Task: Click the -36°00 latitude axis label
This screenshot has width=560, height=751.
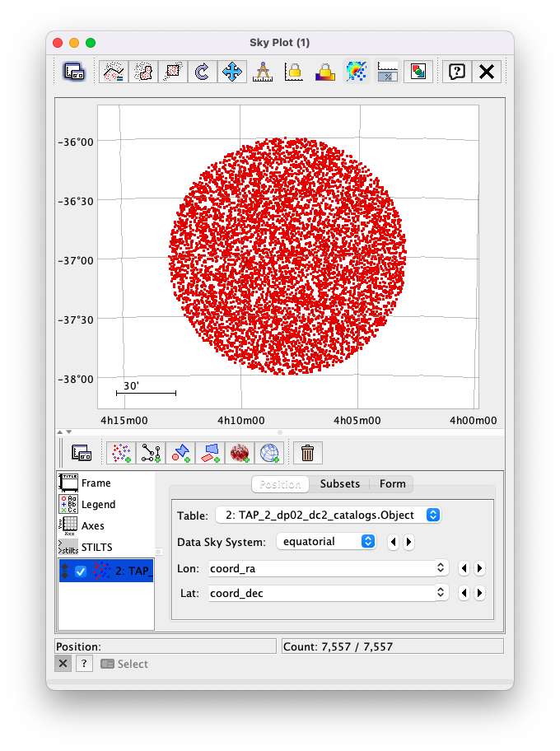Action: tap(76, 142)
